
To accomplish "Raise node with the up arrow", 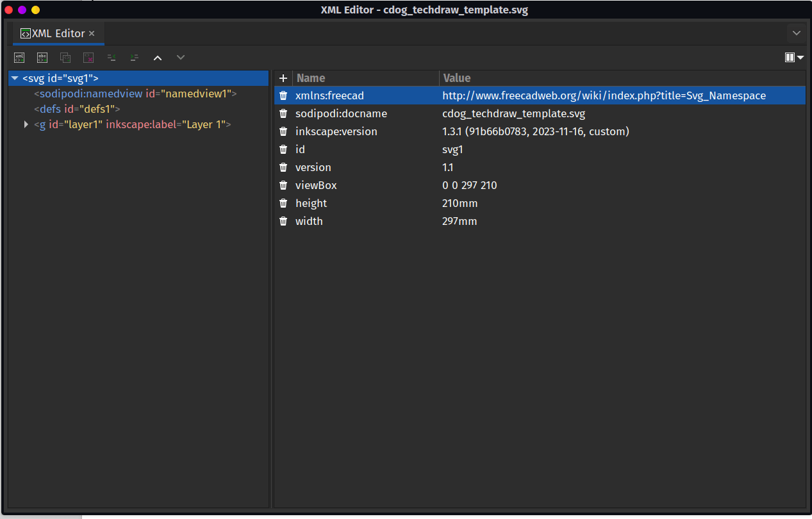I will click(158, 58).
